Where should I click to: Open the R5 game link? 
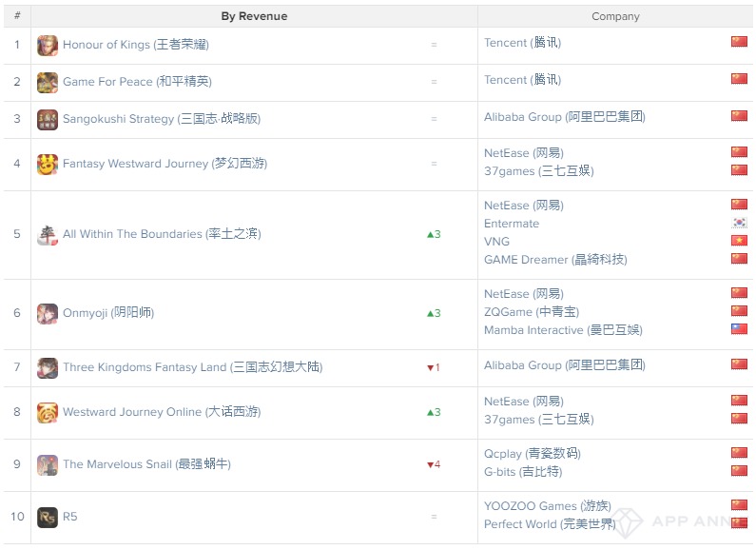pos(70,518)
